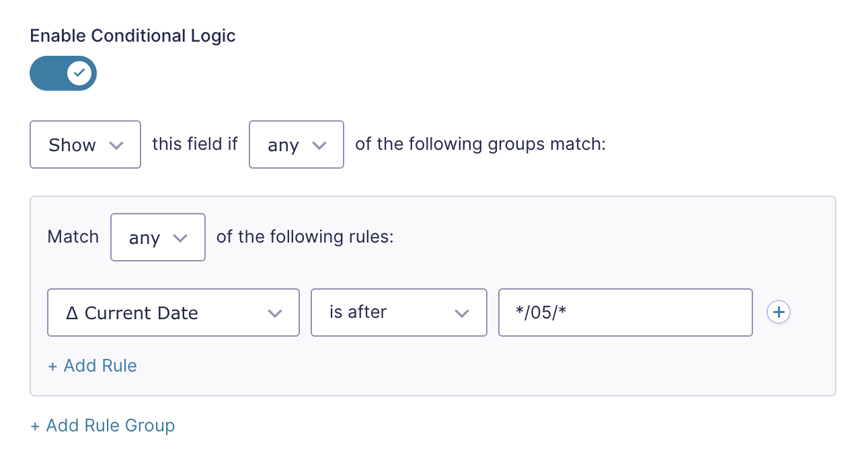Click the chevron beside Show
This screenshot has width=868, height=463.
[116, 145]
